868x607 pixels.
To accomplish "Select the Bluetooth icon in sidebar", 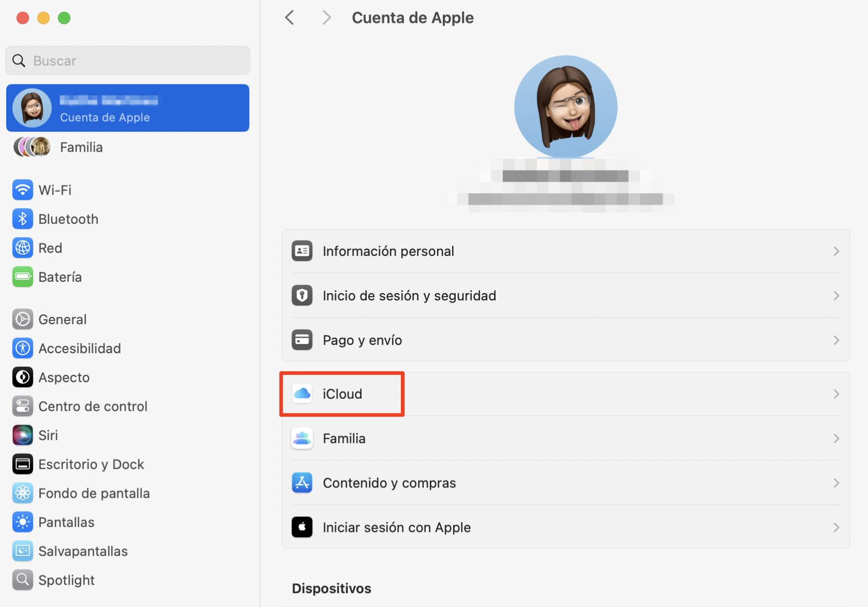I will tap(23, 219).
